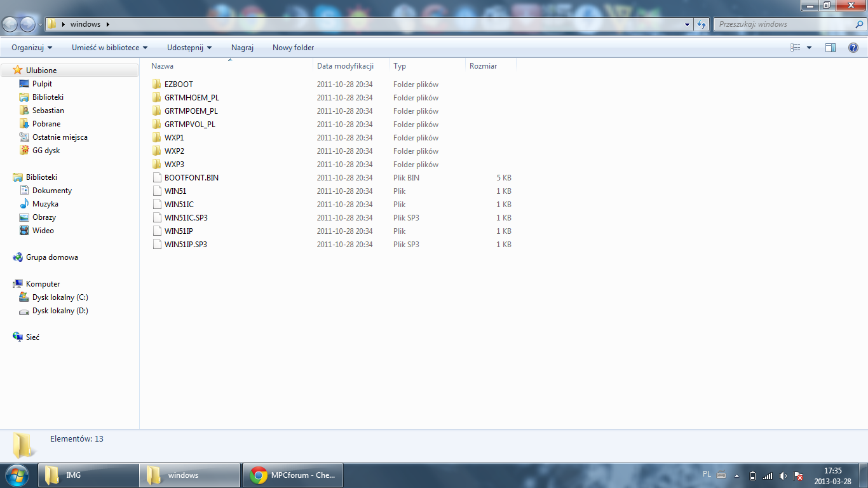Select the GG dysk favorite icon
The width and height of the screenshot is (868, 488).
pyautogui.click(x=24, y=151)
